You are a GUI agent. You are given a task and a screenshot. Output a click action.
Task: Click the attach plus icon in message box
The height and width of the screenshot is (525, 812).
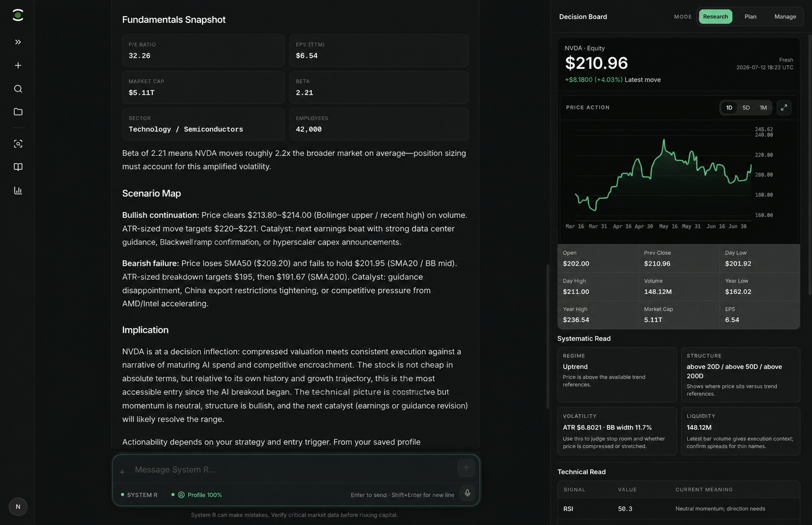pos(122,472)
